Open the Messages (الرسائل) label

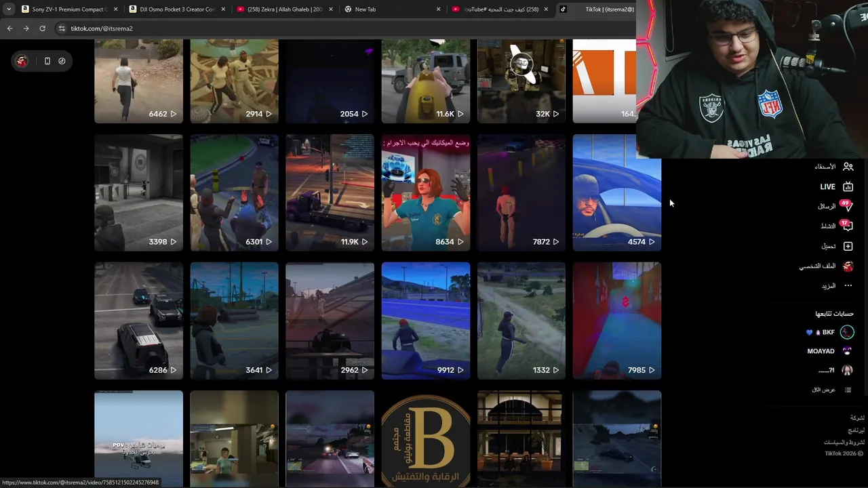[x=827, y=207]
